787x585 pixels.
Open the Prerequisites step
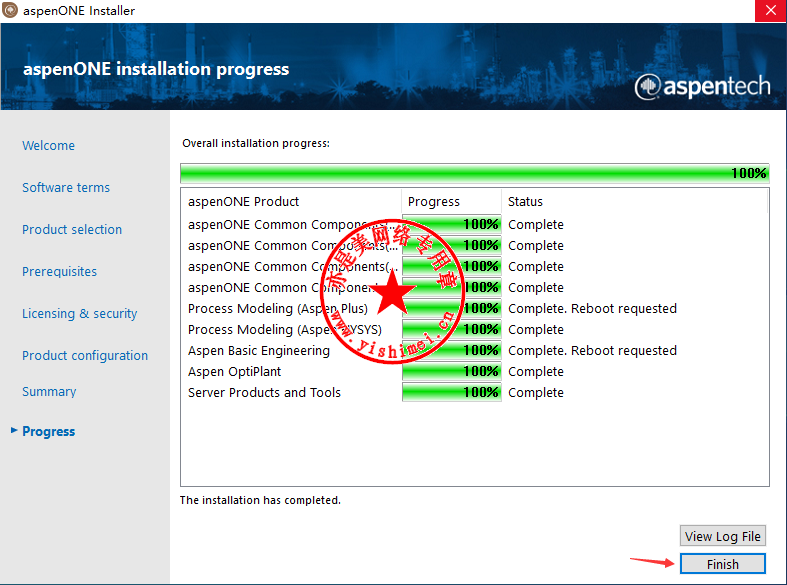point(59,271)
